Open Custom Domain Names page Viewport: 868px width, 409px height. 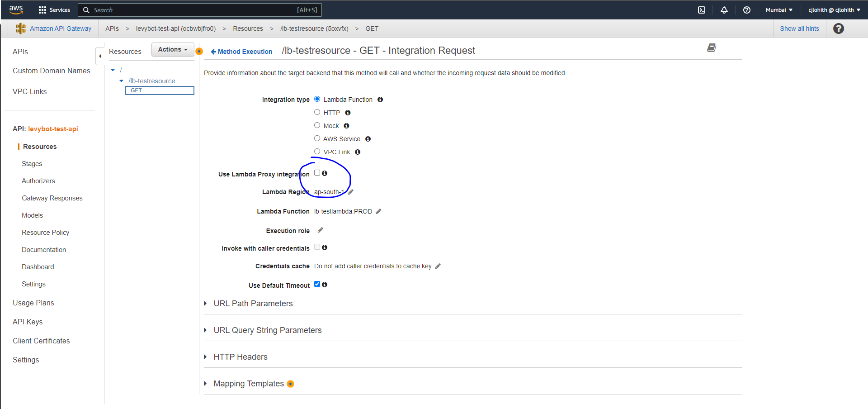52,71
